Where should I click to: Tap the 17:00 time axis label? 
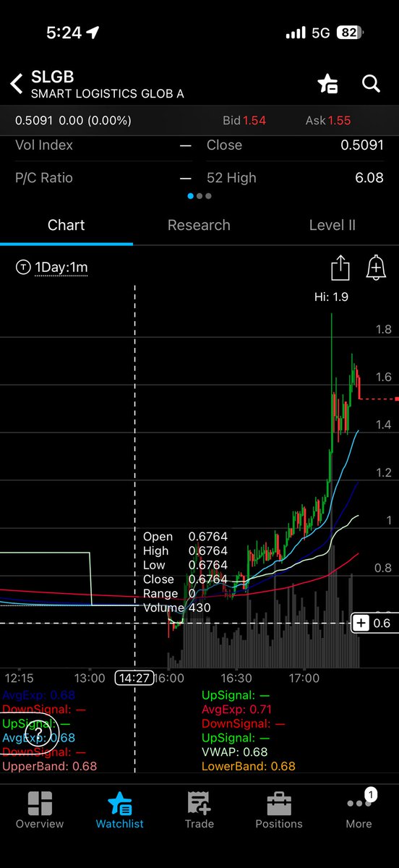coord(304,678)
